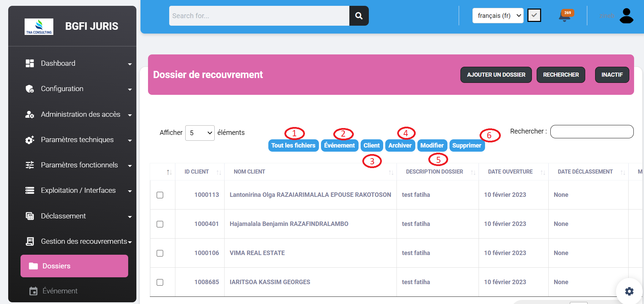
Task: Open the français (fr) language dropdown
Action: (x=498, y=16)
